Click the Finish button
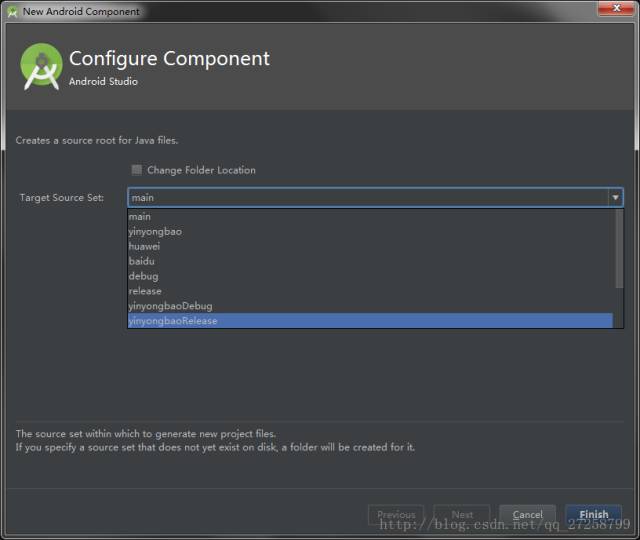Image resolution: width=640 pixels, height=540 pixels. pyautogui.click(x=593, y=515)
